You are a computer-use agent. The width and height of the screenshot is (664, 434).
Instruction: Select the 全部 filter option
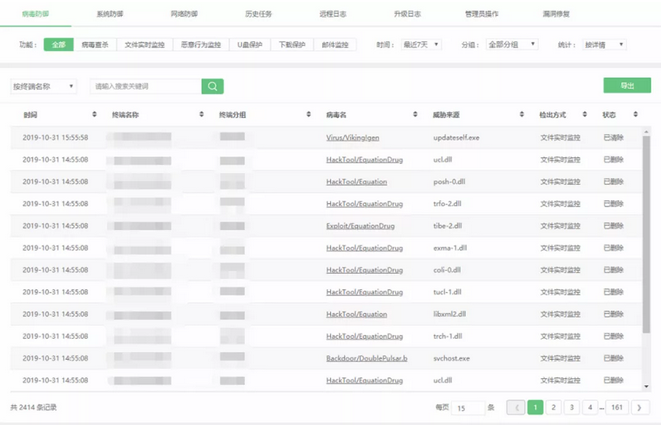(x=58, y=45)
